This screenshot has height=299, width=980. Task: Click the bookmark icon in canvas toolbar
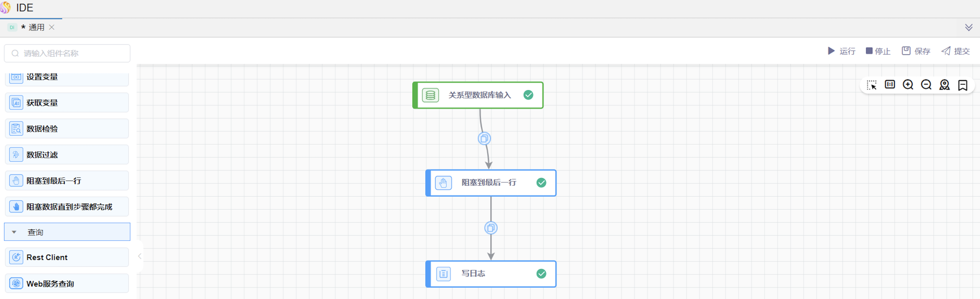(x=962, y=85)
